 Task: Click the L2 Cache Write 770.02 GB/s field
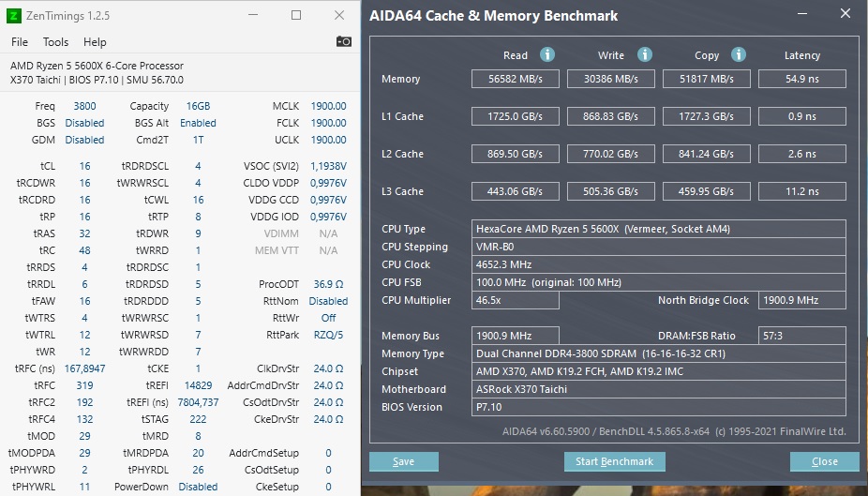[x=611, y=154]
